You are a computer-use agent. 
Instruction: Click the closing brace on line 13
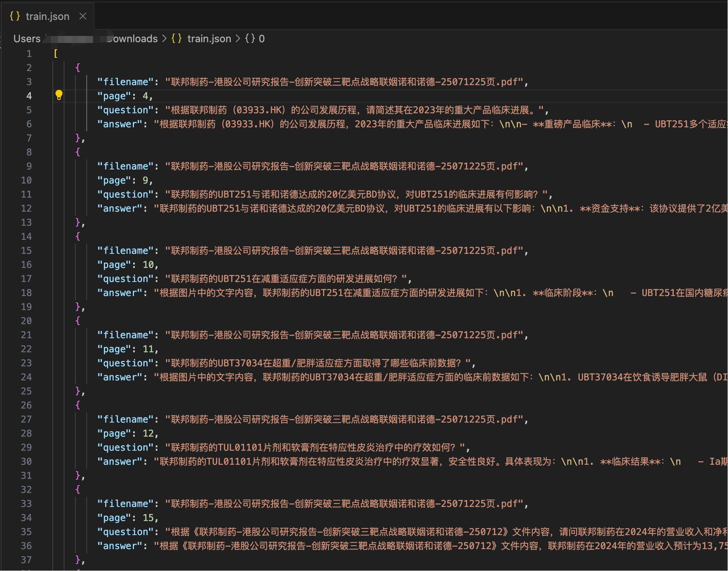click(x=78, y=223)
